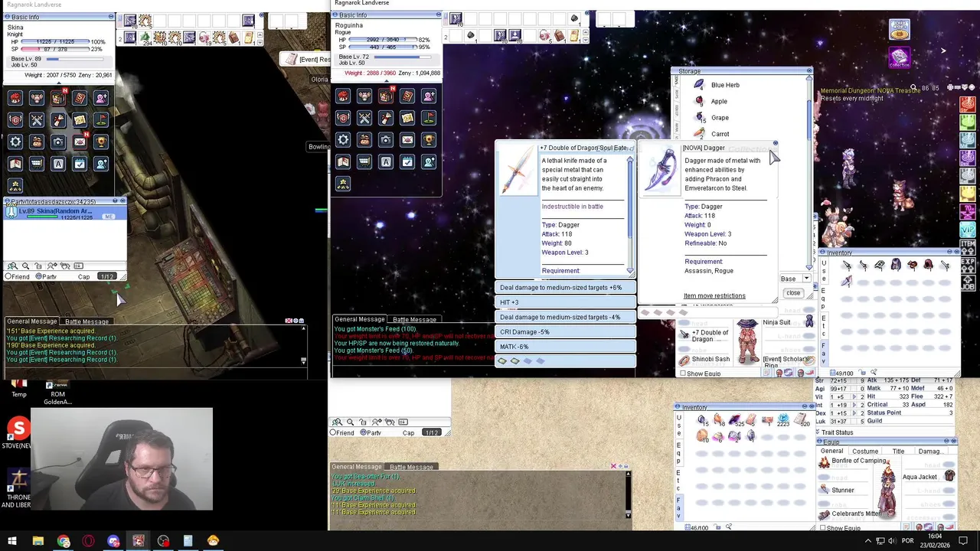The image size is (980, 551).
Task: Open the Title tab in Equip window
Action: [898, 451]
